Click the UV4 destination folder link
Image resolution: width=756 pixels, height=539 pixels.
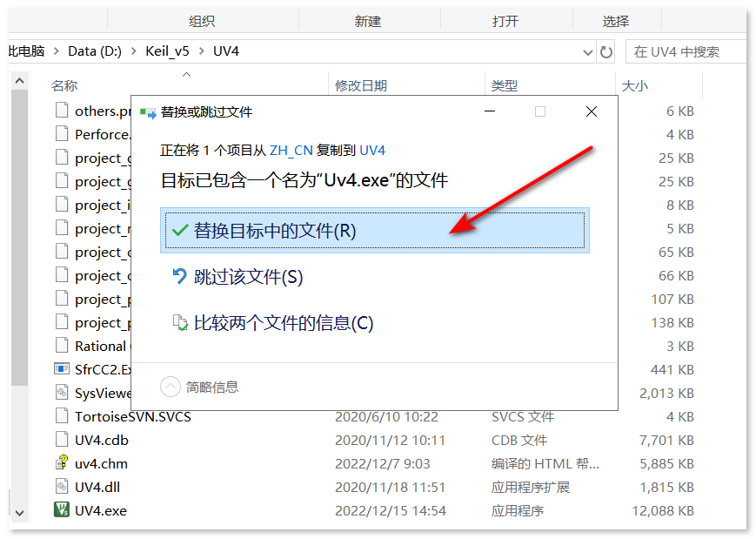pos(372,151)
